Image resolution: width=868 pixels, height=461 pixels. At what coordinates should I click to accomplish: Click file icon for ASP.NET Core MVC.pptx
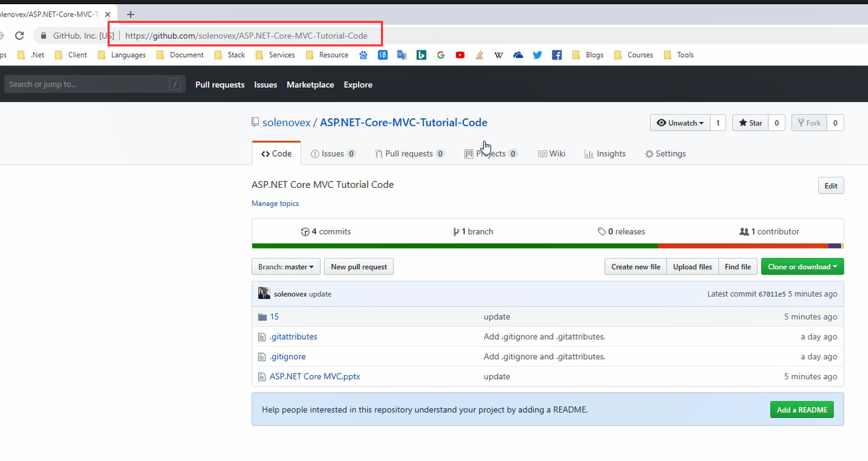click(x=262, y=377)
